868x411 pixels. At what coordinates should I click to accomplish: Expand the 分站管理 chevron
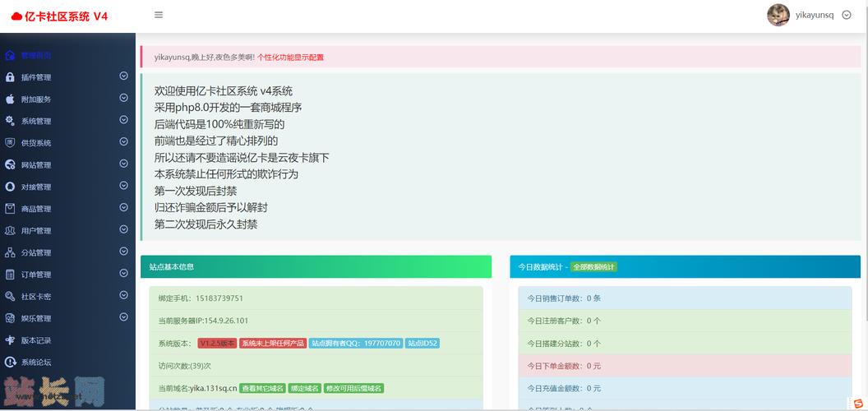point(123,252)
